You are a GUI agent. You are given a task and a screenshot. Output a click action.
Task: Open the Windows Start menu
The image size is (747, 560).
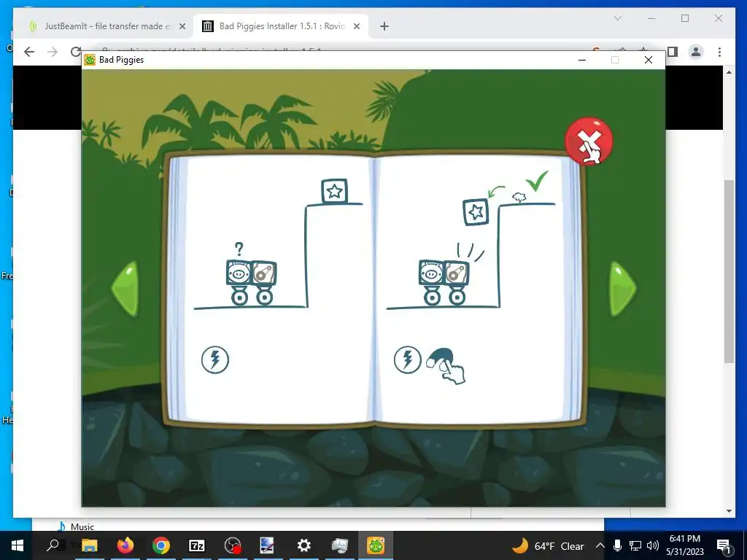(x=18, y=545)
